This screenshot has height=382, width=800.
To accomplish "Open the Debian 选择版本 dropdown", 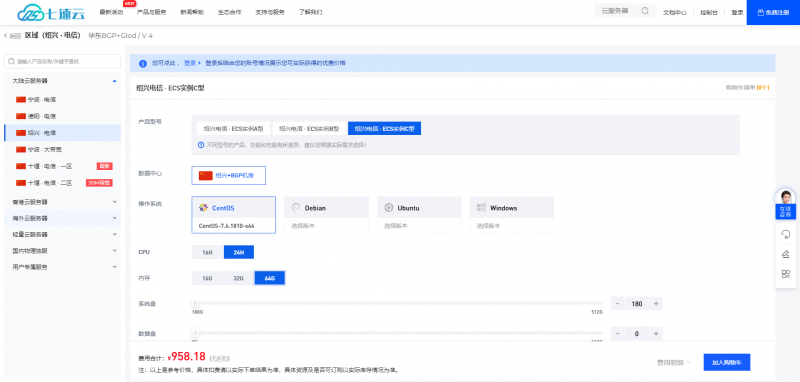I will [x=327, y=225].
